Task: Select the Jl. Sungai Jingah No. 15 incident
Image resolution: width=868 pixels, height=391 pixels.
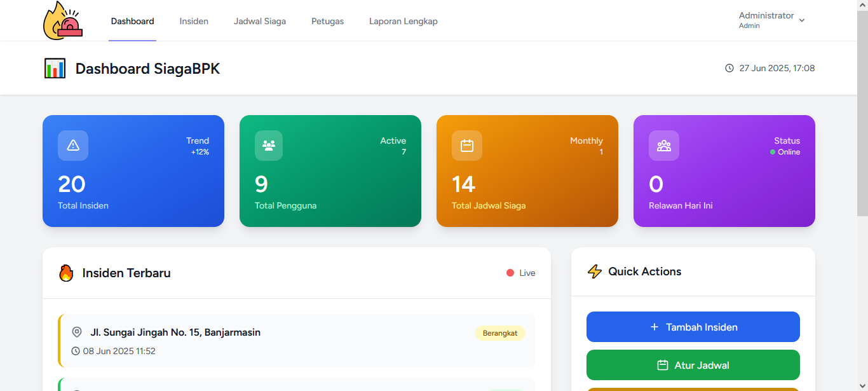Action: 297,341
